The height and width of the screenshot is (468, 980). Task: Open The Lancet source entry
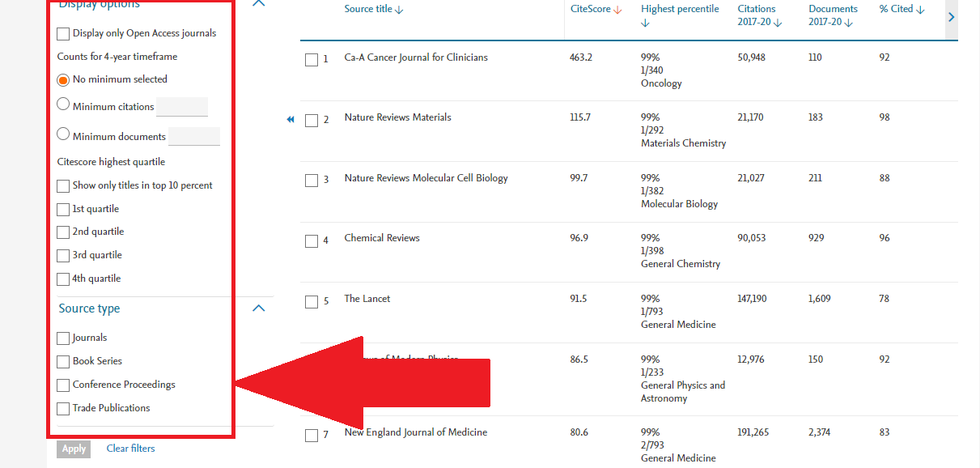(x=367, y=298)
